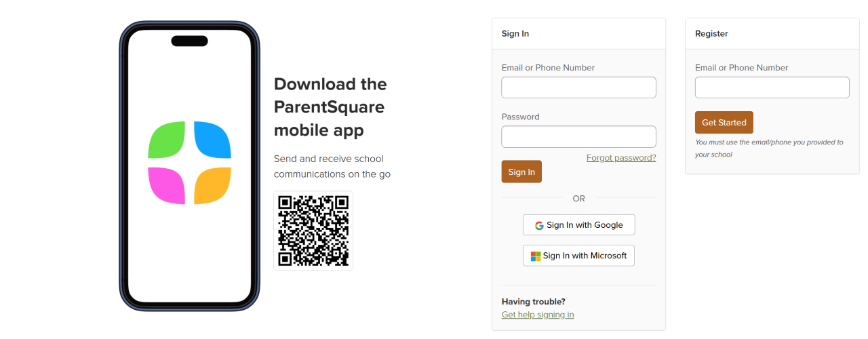Click the ParentSquare logo on the phone
The image size is (868, 339).
click(x=189, y=163)
